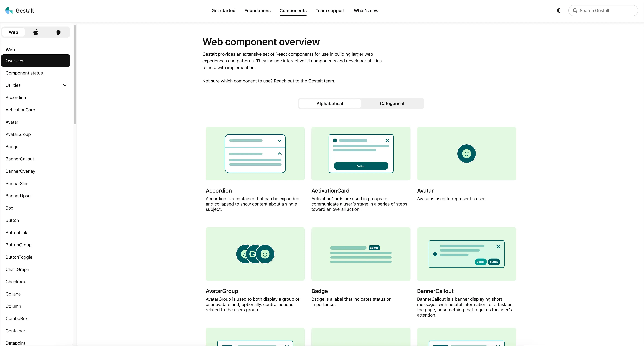The height and width of the screenshot is (346, 644).
Task: Open BannerSlim in the sidebar
Action: click(x=36, y=183)
